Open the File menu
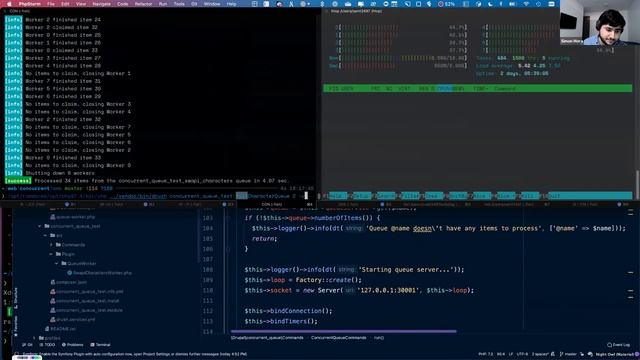This screenshot has width=640, height=360. 51,4
